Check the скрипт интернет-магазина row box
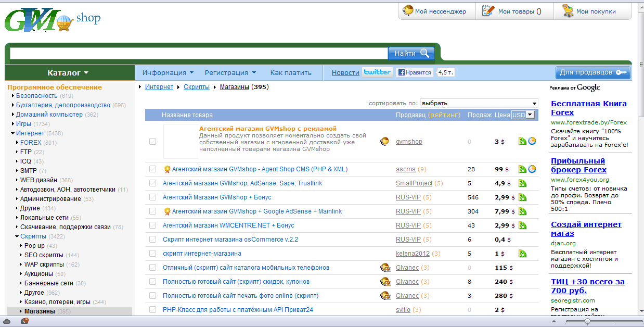The image size is (644, 327). [152, 253]
